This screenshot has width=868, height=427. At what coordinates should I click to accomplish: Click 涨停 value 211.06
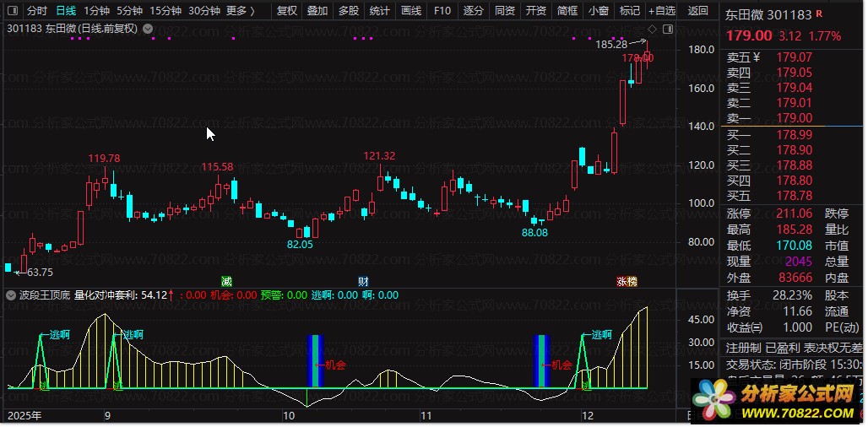click(794, 213)
